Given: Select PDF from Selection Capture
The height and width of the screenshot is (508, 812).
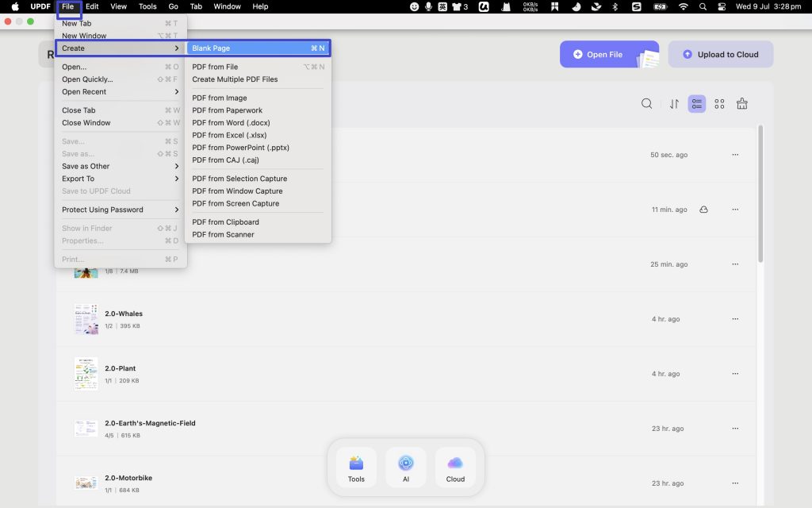Looking at the screenshot, I should pyautogui.click(x=258, y=179).
